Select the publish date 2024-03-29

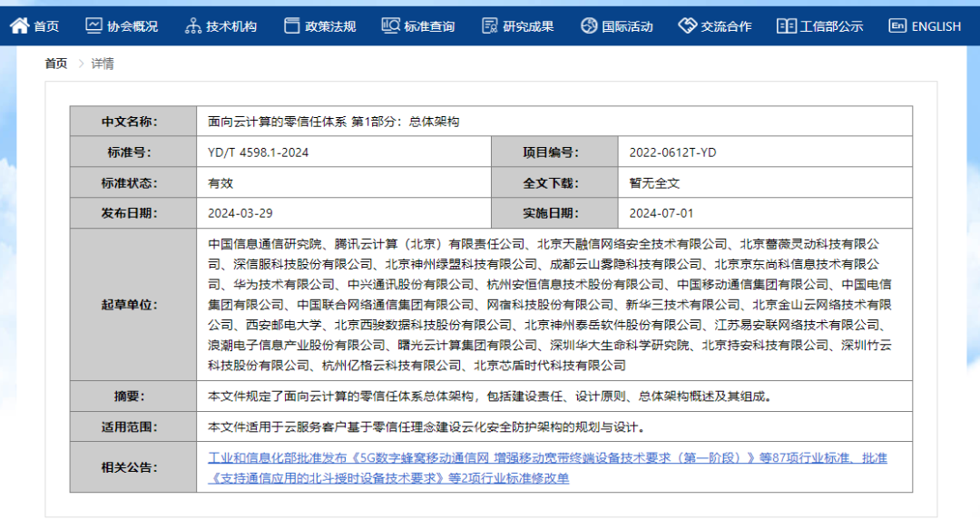[240, 213]
